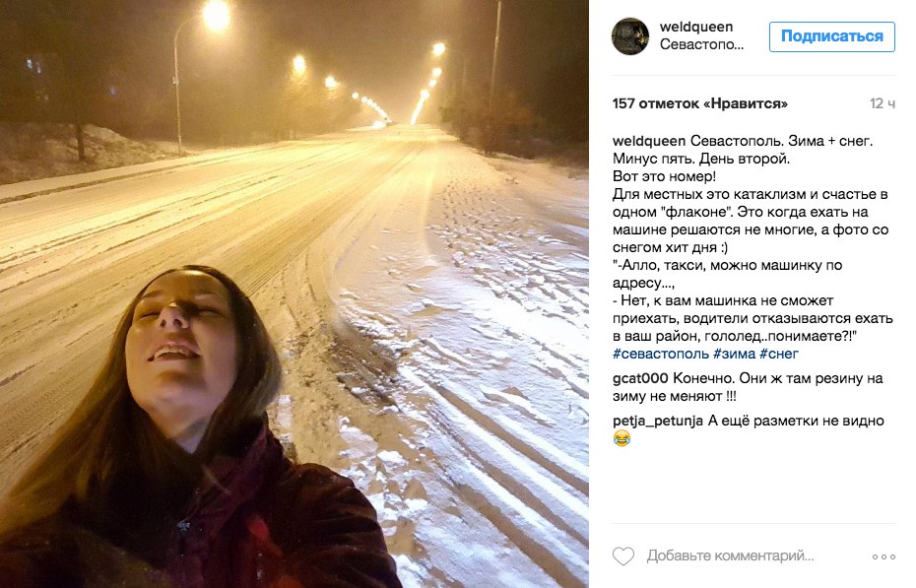Open the three-dot more options menu
The image size is (916, 588).
coord(883,556)
